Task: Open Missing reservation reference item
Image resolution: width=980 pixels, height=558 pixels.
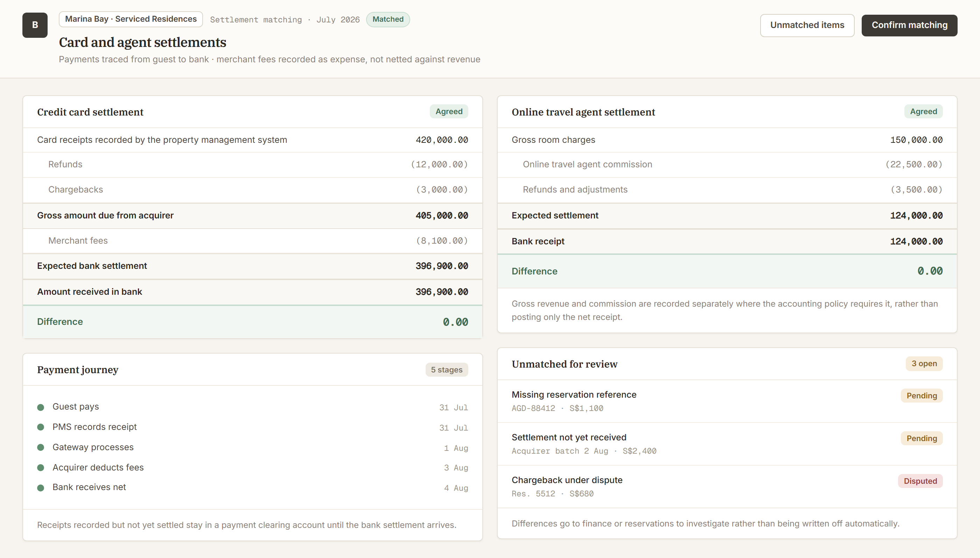Action: (727, 401)
